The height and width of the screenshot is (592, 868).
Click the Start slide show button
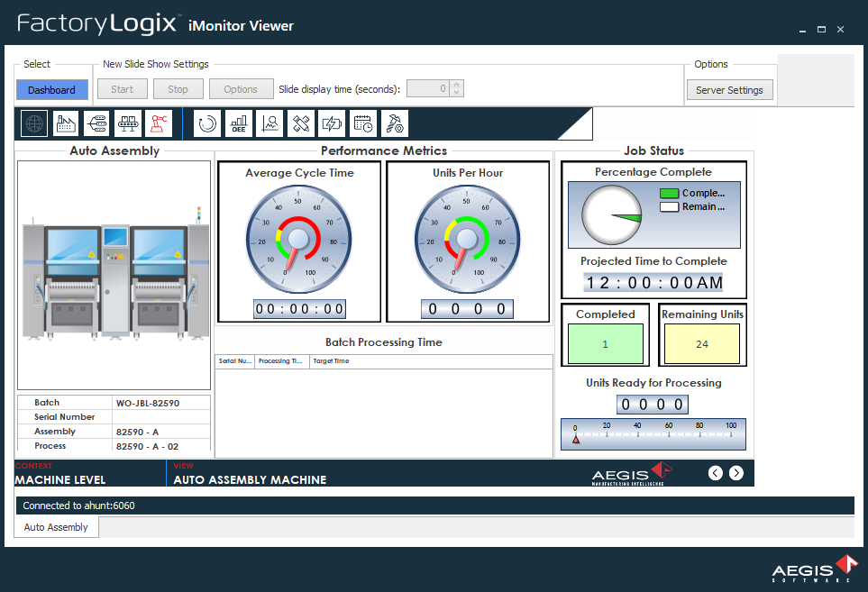122,88
